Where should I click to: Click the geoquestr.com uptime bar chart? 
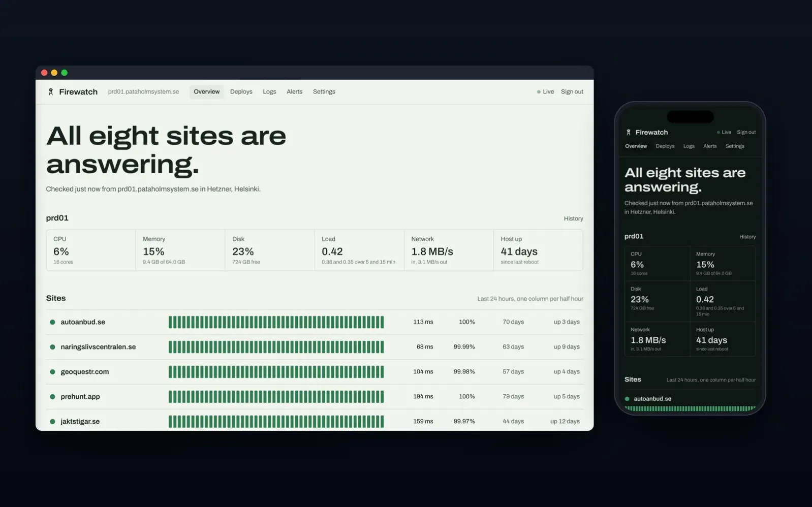pyautogui.click(x=276, y=372)
